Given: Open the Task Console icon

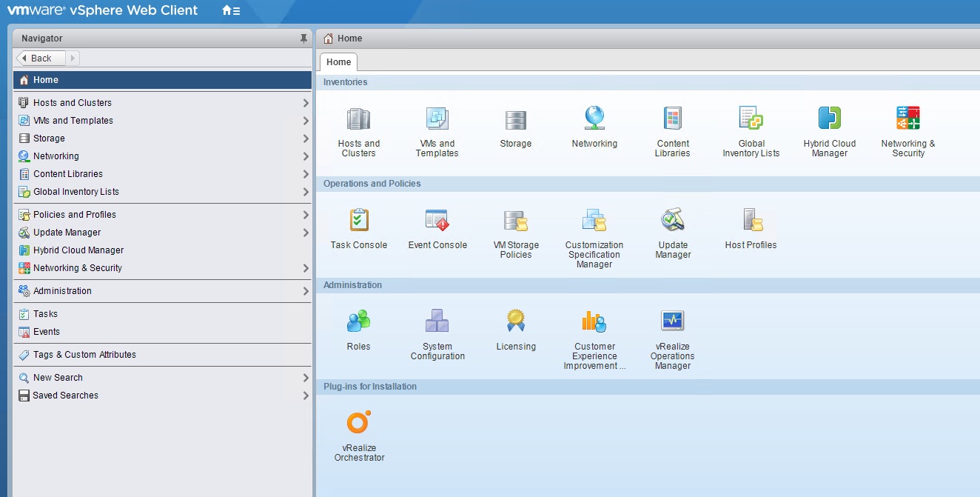Looking at the screenshot, I should click(x=358, y=221).
